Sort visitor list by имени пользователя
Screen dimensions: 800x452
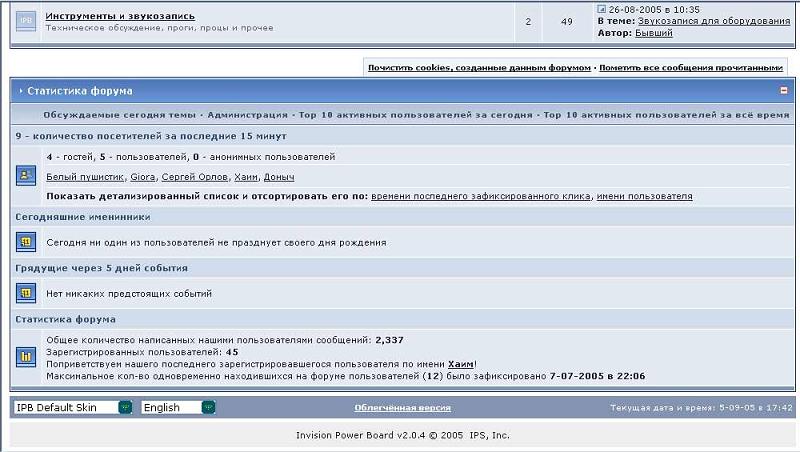click(x=644, y=196)
